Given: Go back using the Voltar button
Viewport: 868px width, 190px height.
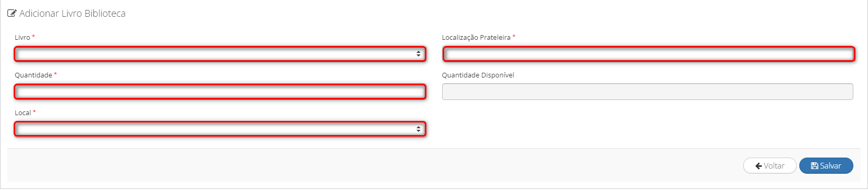Looking at the screenshot, I should tap(770, 166).
